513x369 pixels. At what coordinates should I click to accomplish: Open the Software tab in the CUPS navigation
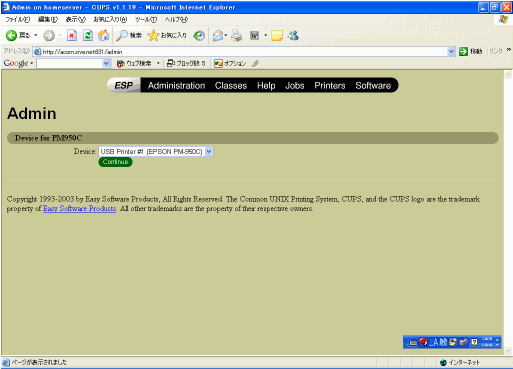[373, 86]
